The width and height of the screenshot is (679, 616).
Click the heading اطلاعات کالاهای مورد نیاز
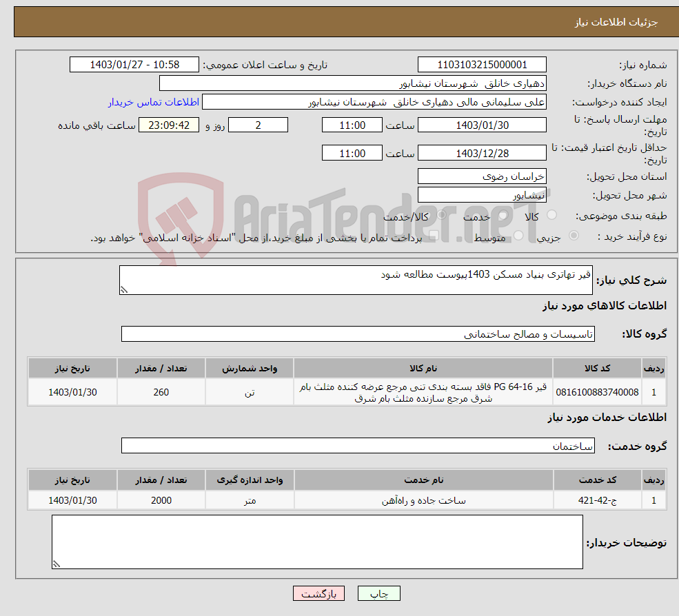[x=605, y=306]
